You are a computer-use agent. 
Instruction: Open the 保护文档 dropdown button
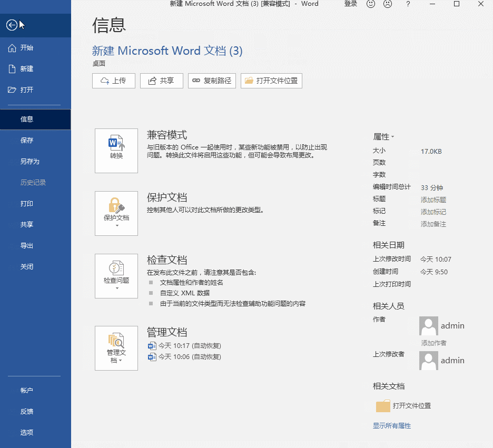pos(116,213)
